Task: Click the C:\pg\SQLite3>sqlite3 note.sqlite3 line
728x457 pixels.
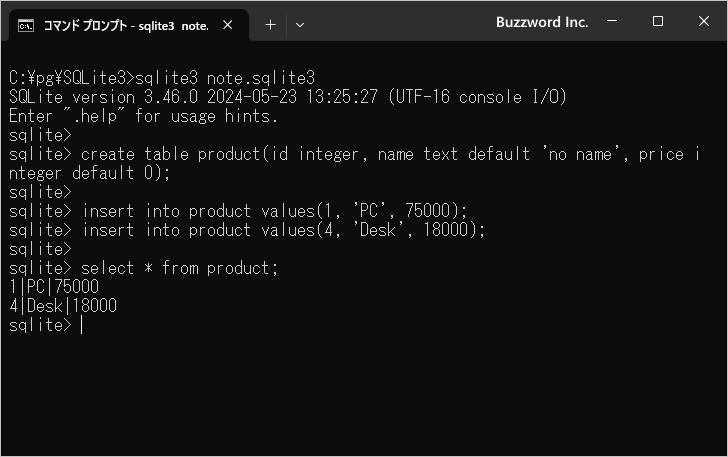Action: (162, 78)
